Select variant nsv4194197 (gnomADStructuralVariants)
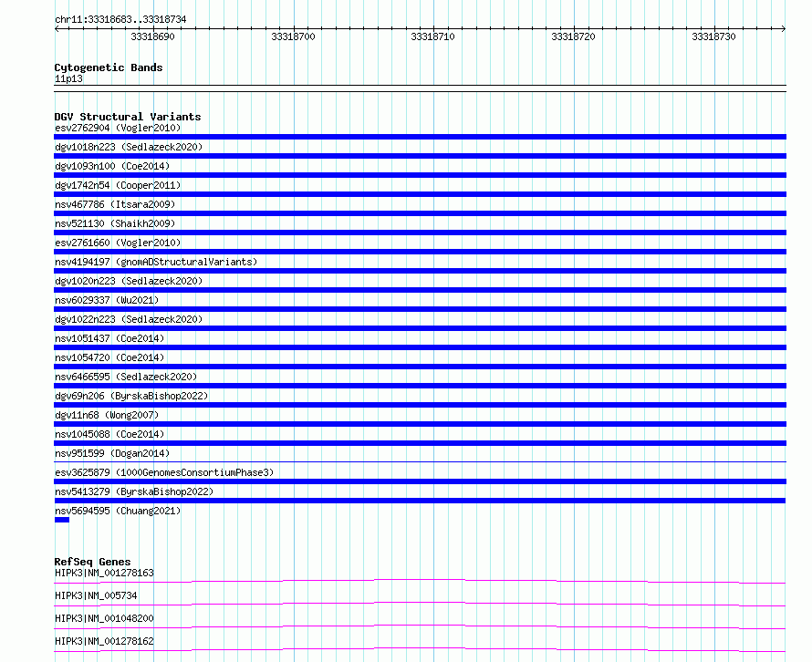The width and height of the screenshot is (812, 662). 156,262
